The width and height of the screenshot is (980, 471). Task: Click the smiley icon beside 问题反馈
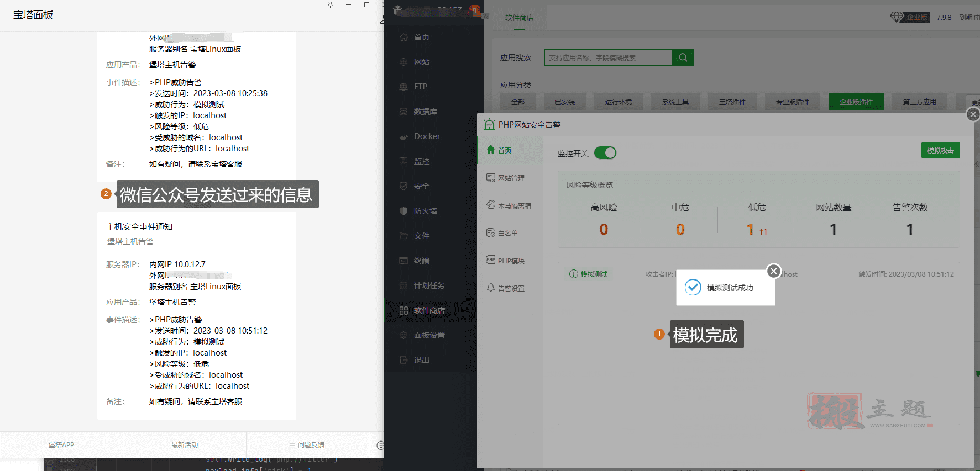click(380, 445)
